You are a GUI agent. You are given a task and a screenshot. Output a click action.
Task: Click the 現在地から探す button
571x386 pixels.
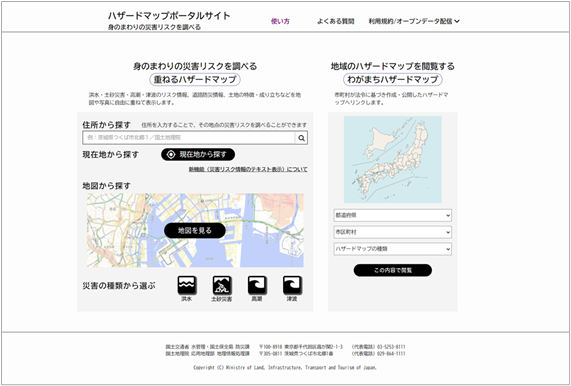(x=198, y=154)
